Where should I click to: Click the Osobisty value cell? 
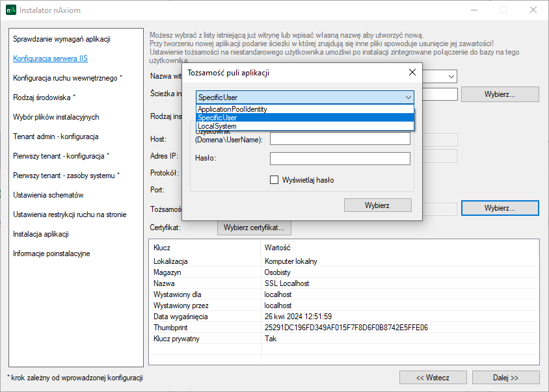click(x=278, y=272)
